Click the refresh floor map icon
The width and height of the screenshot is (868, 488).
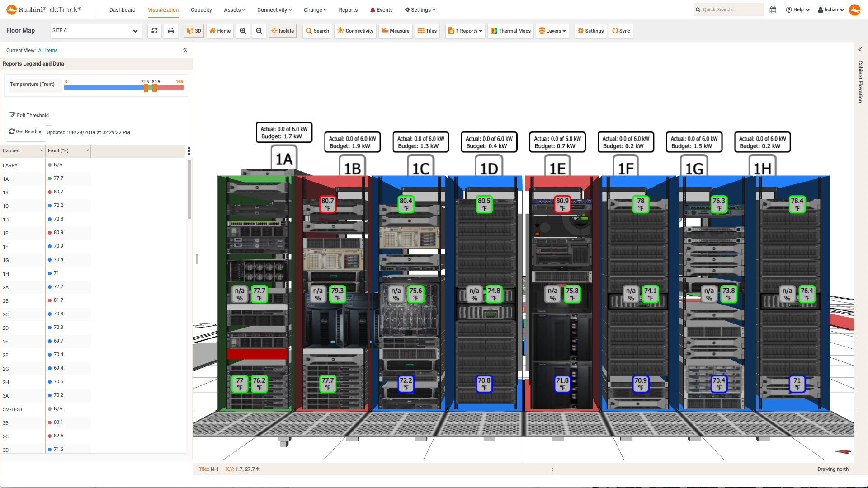pyautogui.click(x=155, y=31)
